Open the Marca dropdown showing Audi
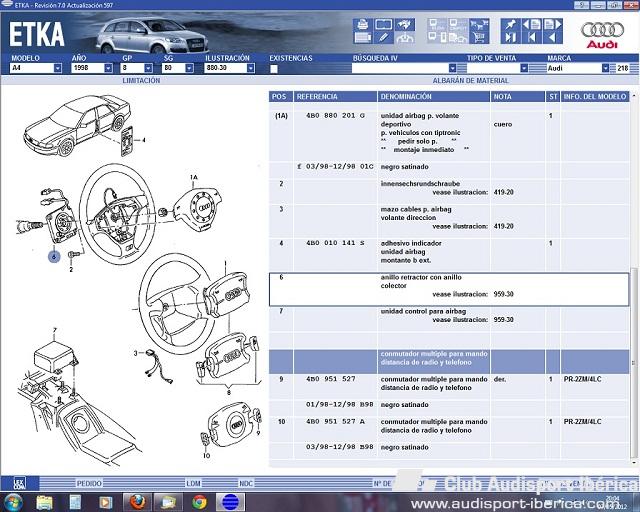Screen dimensions: 640x512 click(606, 68)
